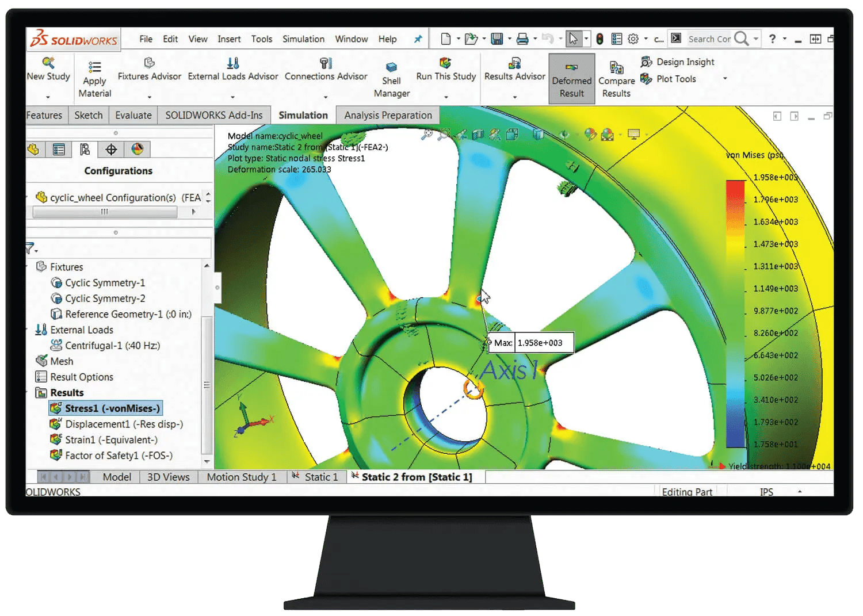This screenshot has height=616, width=863.
Task: Open the search options dropdown arrow
Action: point(756,39)
